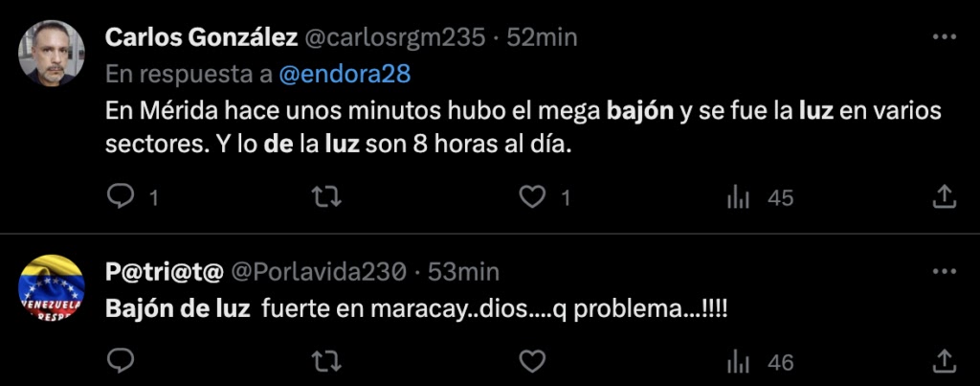Open the 52min timestamp link

coord(542,38)
